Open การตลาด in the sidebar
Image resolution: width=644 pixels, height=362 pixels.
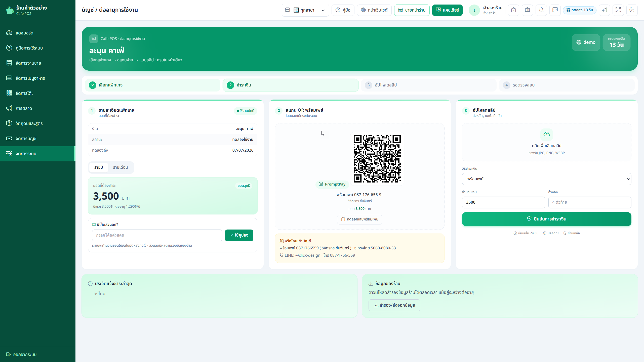coord(38,108)
